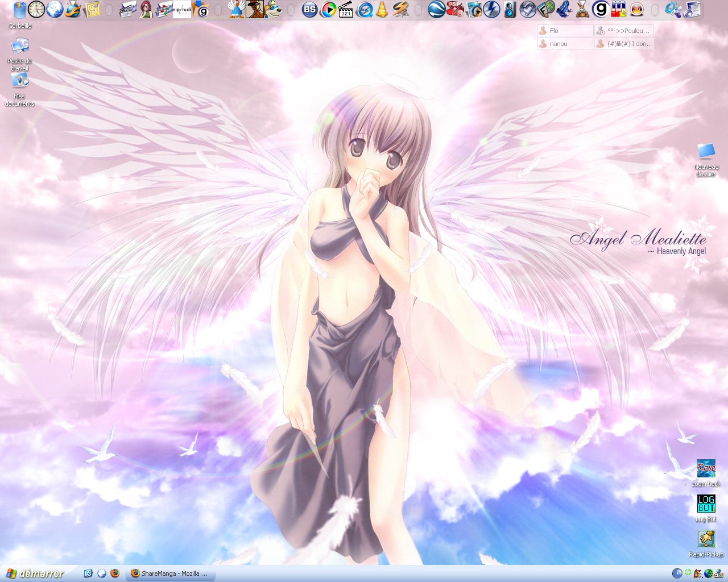Open the Mes documents desktop folder
This screenshot has width=728, height=582.
[x=20, y=90]
